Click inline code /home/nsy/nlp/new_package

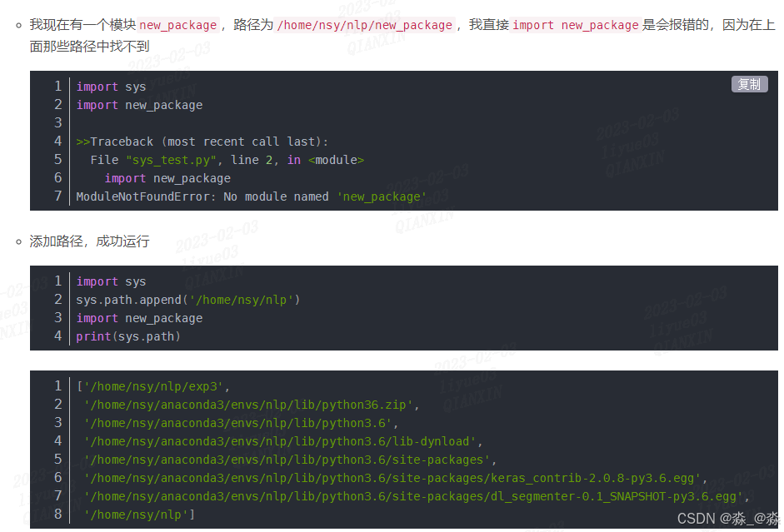(x=364, y=25)
